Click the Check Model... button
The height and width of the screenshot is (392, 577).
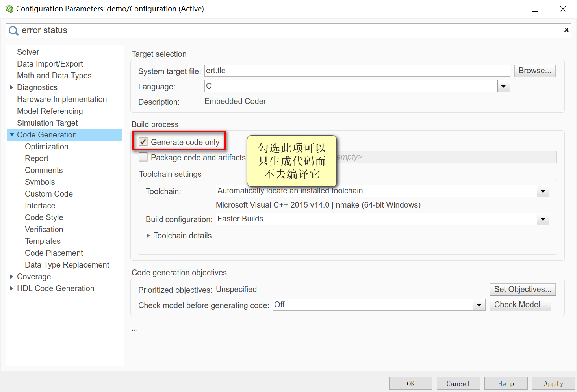click(520, 305)
